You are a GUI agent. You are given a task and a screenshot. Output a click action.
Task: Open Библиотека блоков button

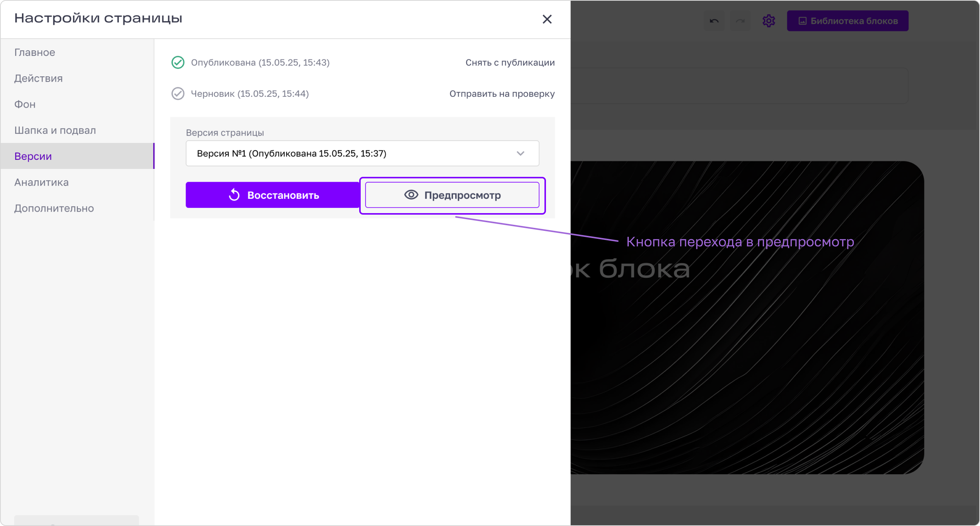pos(847,21)
